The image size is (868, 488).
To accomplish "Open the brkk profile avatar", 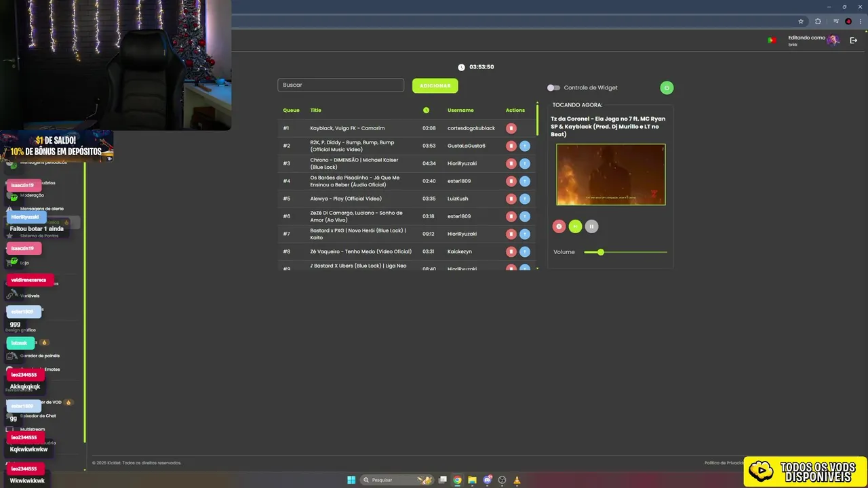I will (833, 41).
